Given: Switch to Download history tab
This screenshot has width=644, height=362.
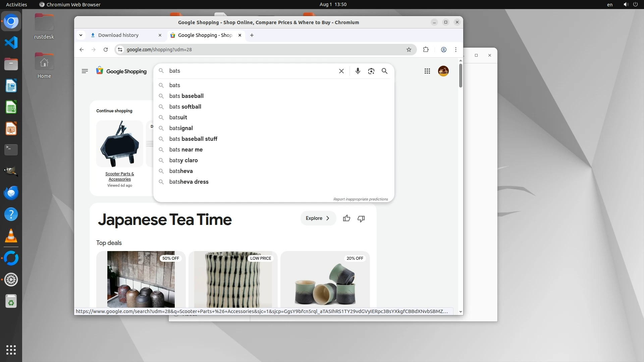Looking at the screenshot, I should click(x=118, y=35).
